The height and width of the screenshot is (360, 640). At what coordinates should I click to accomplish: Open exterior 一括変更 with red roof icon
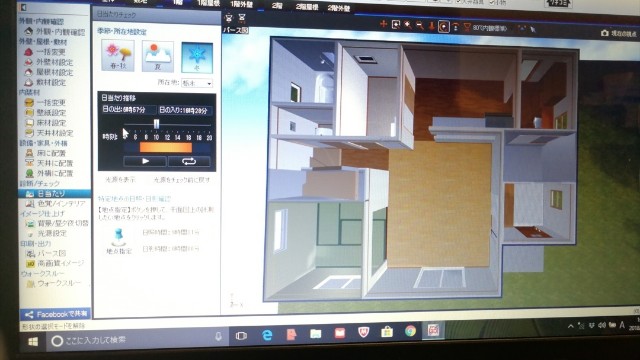pos(45,52)
